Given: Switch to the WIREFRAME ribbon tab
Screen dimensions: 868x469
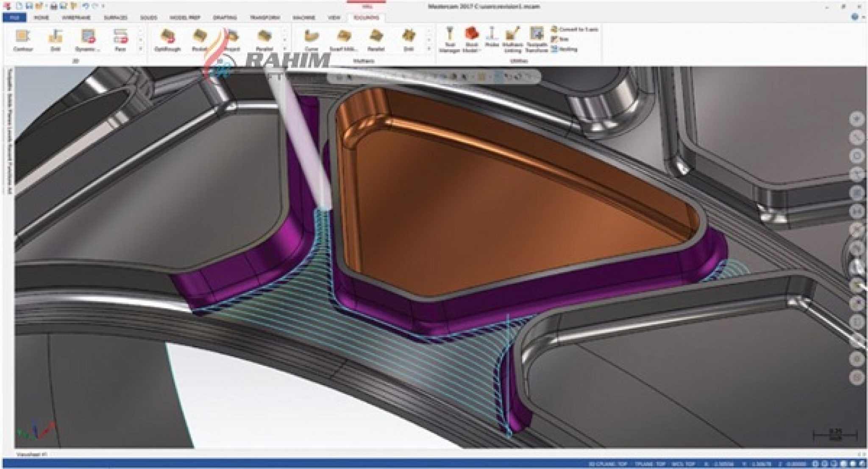Looking at the screenshot, I should [76, 17].
